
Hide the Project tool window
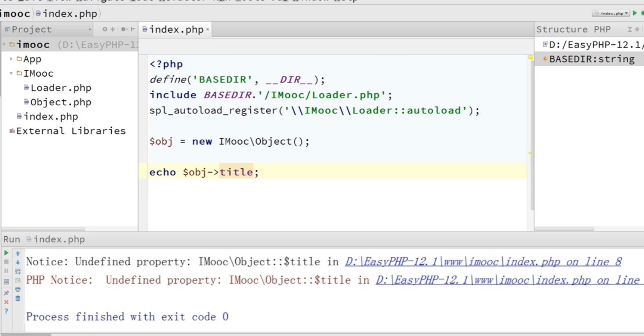tap(133, 29)
